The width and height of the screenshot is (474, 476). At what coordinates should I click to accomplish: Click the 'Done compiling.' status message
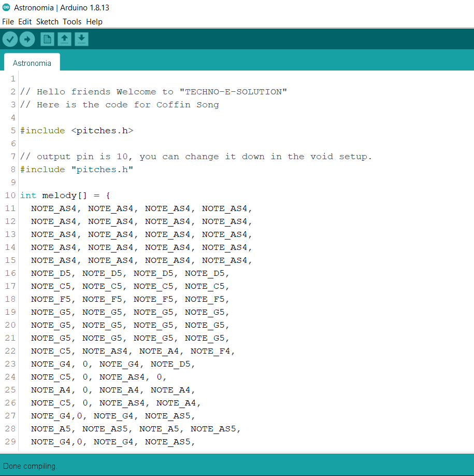pyautogui.click(x=30, y=466)
